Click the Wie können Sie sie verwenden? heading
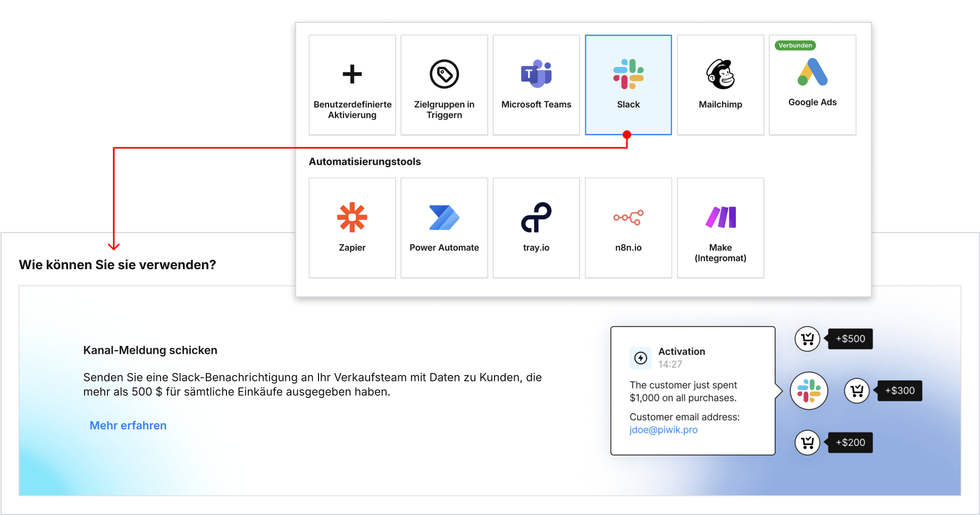Viewport: 980px width, 515px height. pyautogui.click(x=118, y=264)
